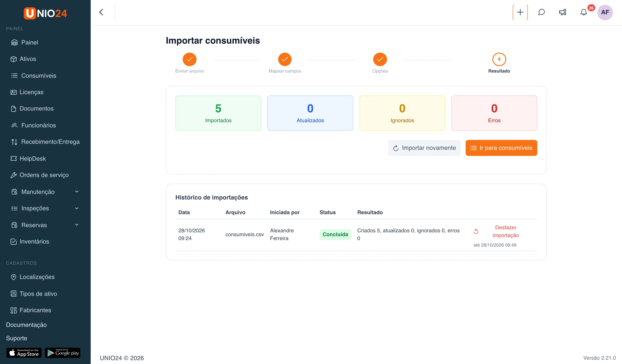Viewport: 622px width, 364px height.
Task: Open the megaphone announcements icon
Action: [563, 12]
